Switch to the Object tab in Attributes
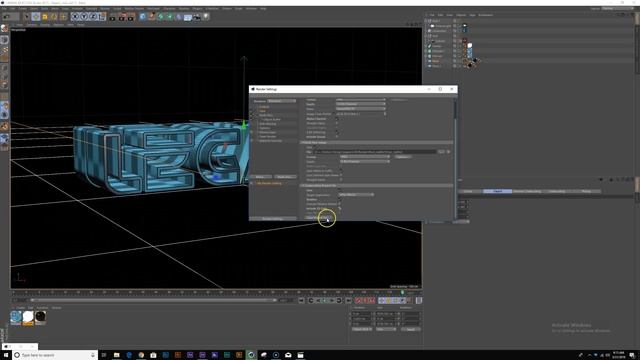The height and width of the screenshot is (360, 640). tap(498, 191)
